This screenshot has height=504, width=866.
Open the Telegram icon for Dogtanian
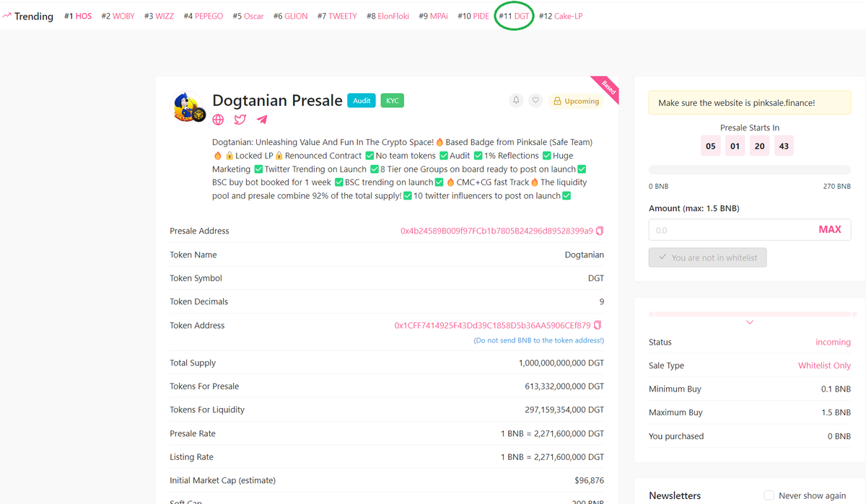pyautogui.click(x=261, y=119)
